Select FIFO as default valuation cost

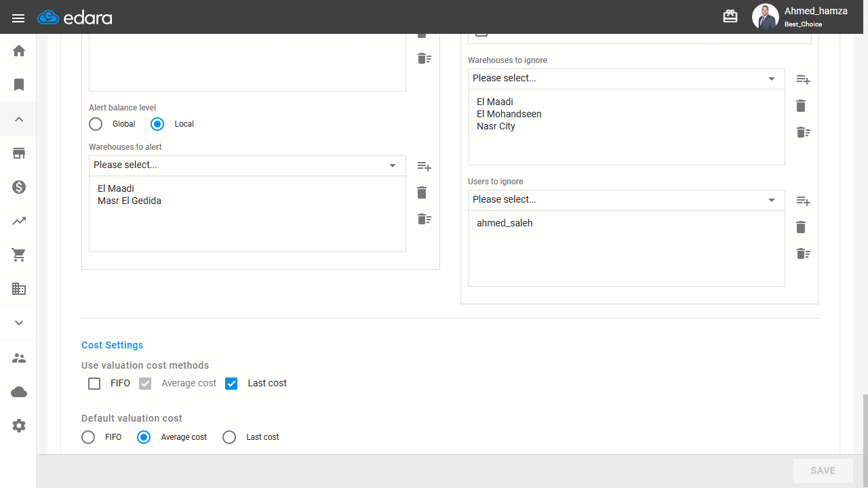click(x=88, y=437)
